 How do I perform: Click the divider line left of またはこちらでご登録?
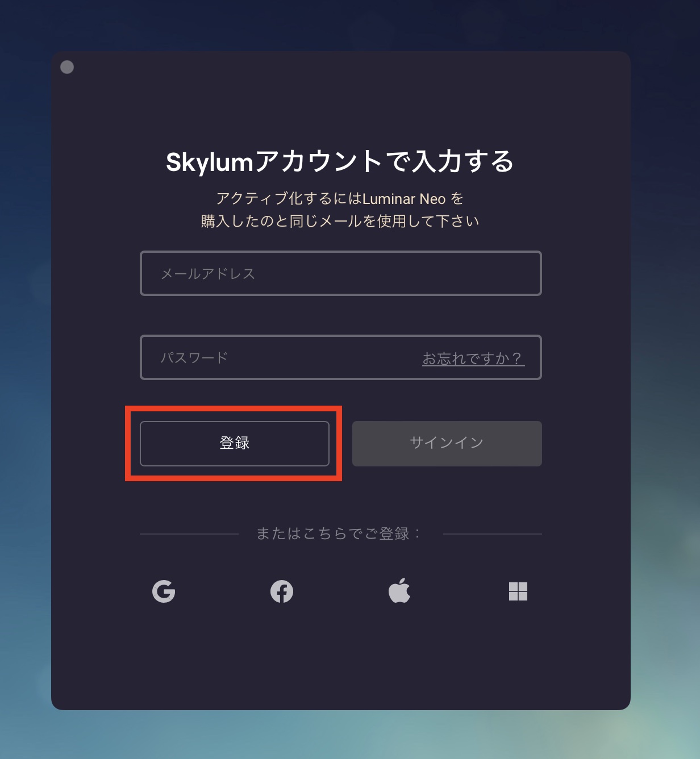(189, 534)
